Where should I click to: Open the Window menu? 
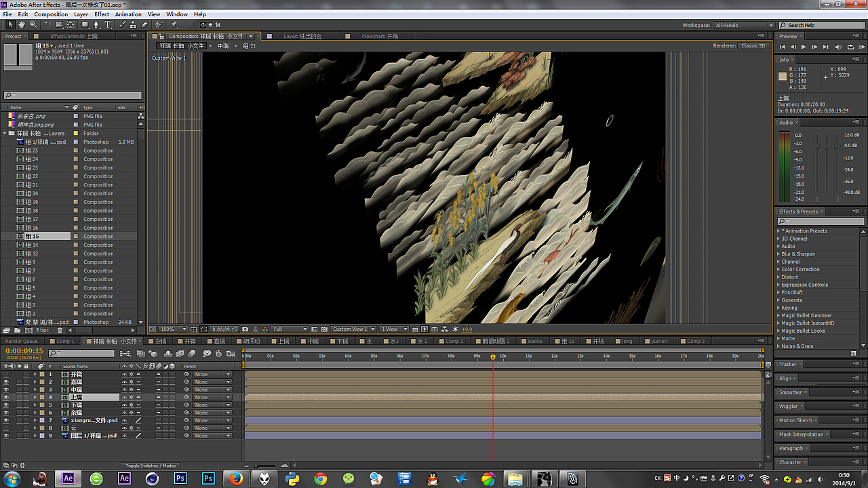pyautogui.click(x=177, y=14)
